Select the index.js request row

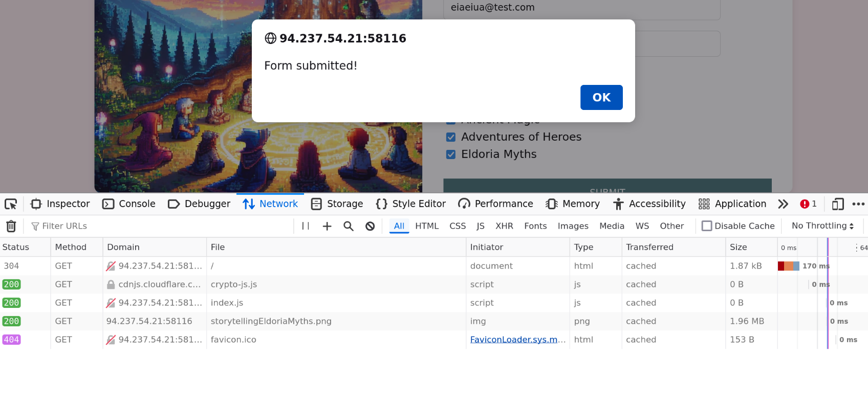[x=434, y=303]
